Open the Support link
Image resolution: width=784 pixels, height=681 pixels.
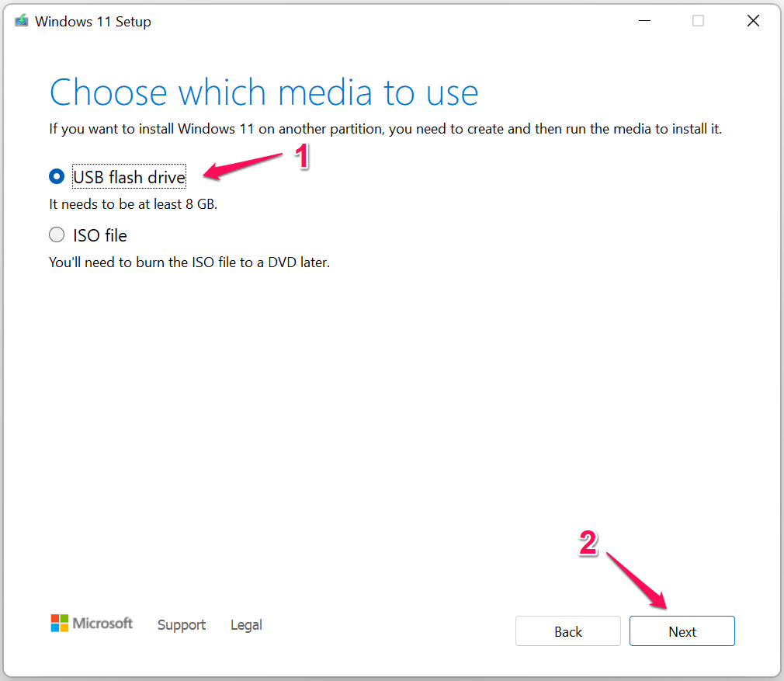[x=181, y=624]
